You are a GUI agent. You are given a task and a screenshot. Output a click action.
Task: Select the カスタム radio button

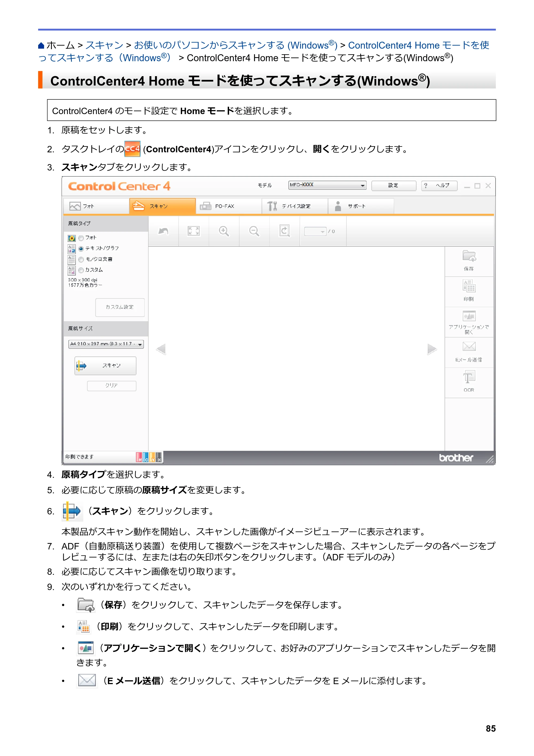pos(81,270)
